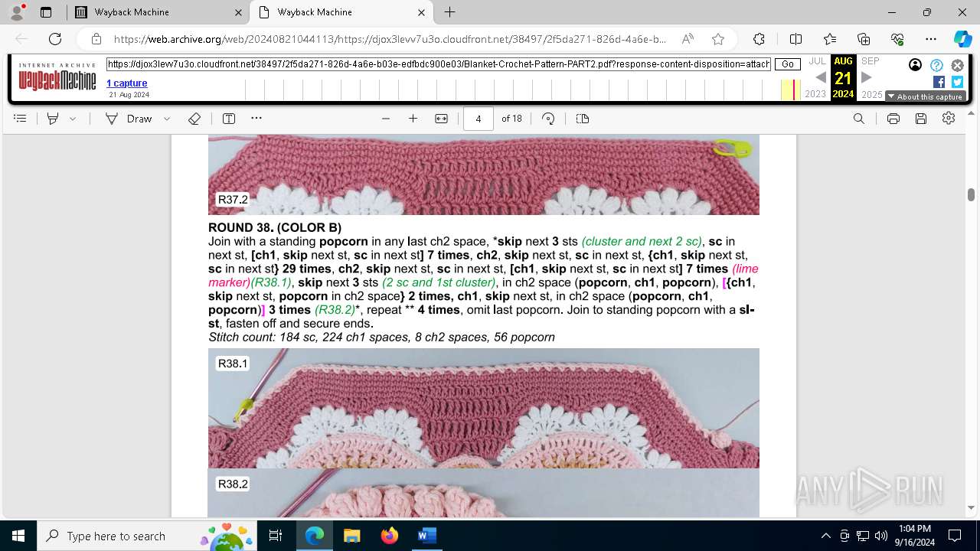Click the R37.2 crochet photo

[x=484, y=174]
